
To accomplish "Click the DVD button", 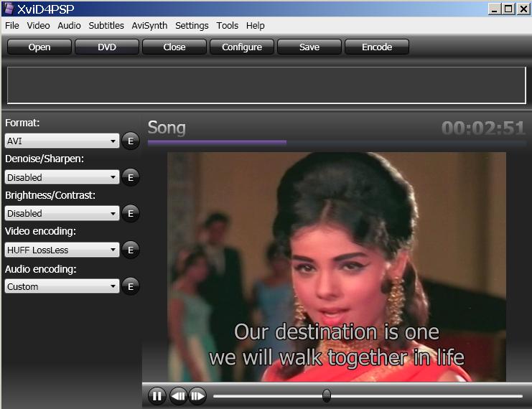I will (x=107, y=47).
